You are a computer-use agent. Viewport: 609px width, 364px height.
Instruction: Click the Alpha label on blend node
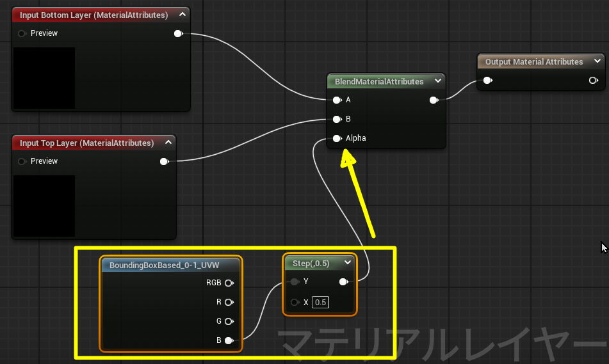[x=356, y=138]
